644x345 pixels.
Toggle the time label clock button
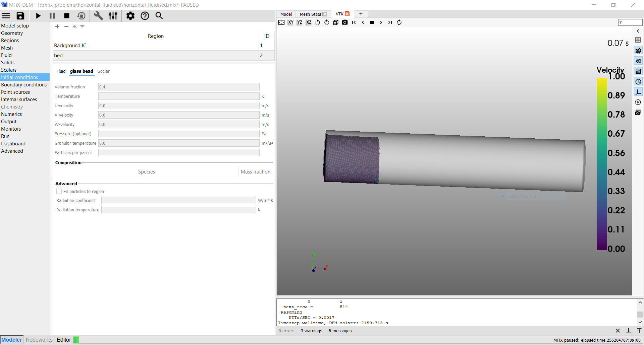click(x=638, y=82)
